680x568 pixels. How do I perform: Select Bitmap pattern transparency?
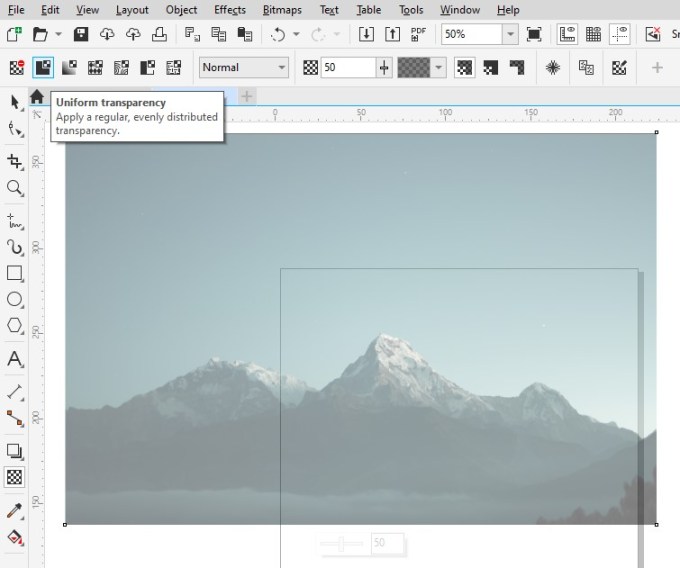tap(121, 68)
